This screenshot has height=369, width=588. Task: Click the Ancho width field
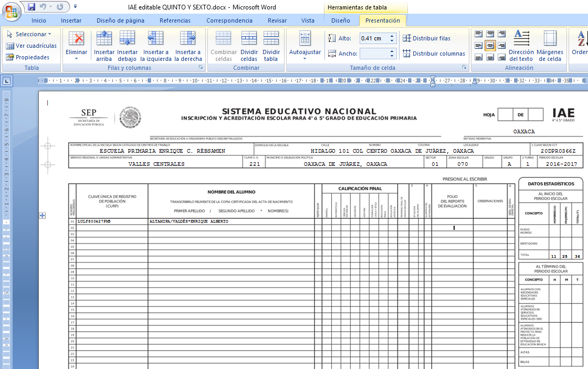pyautogui.click(x=373, y=54)
